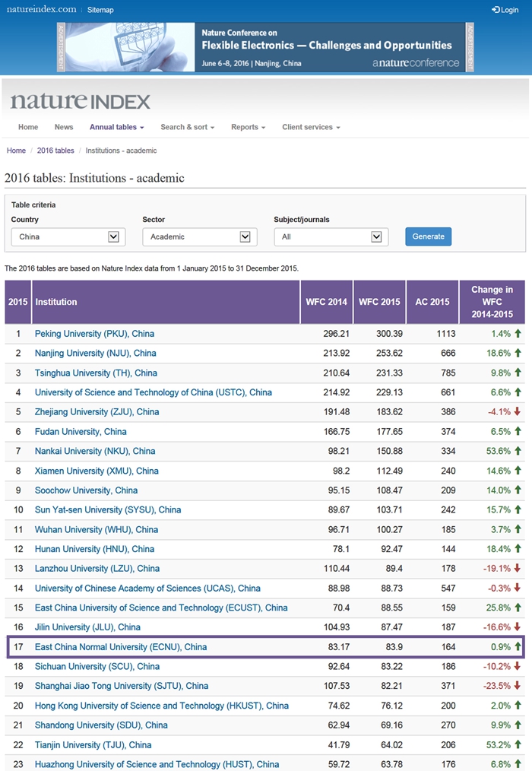Open the Subject/journals dropdown
This screenshot has height=771, width=532.
(331, 237)
